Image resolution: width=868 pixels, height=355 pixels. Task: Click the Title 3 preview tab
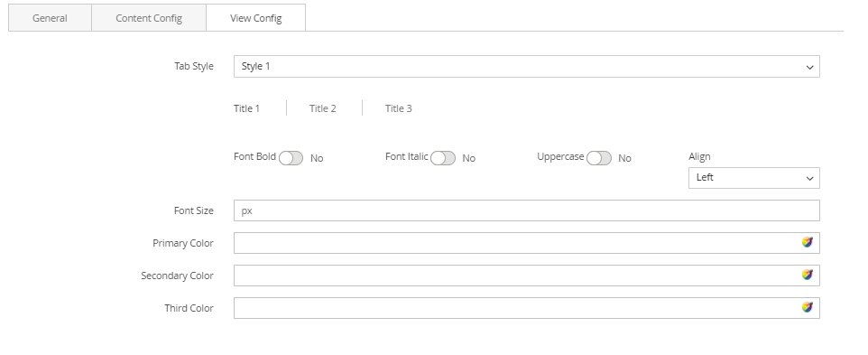399,108
